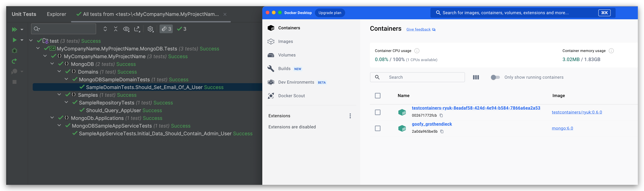Open Dev Environments in Docker Desktop

pos(296,82)
